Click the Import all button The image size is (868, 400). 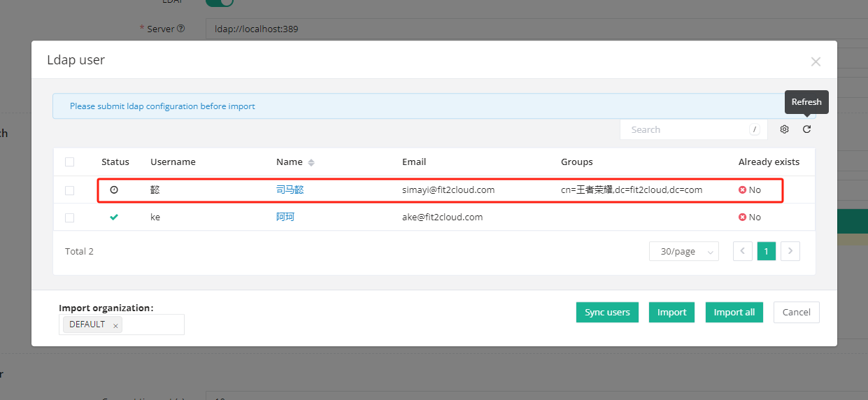tap(734, 312)
